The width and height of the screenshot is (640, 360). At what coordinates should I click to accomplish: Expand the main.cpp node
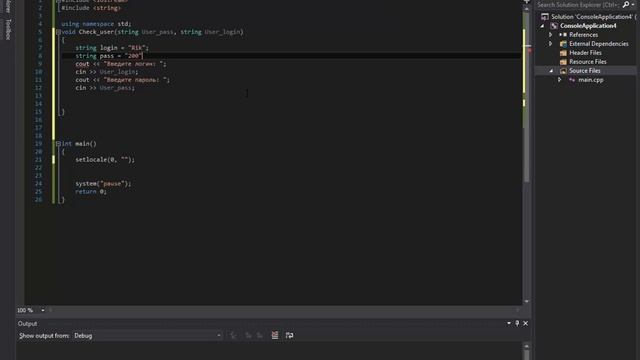pyautogui.click(x=560, y=80)
